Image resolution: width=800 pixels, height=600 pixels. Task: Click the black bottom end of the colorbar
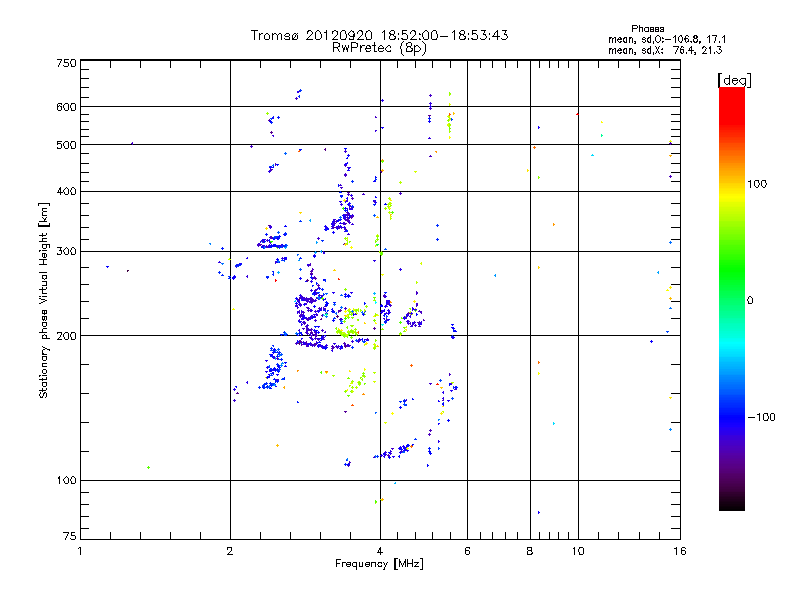pos(732,503)
